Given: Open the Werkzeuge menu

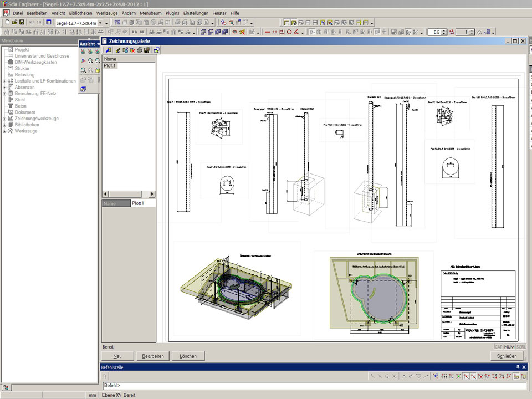Looking at the screenshot, I should tap(106, 12).
